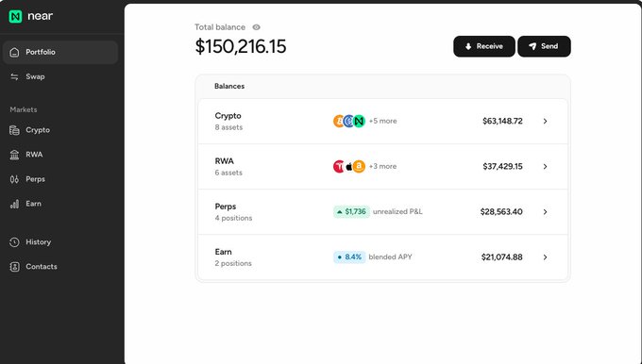Click the History clock icon
The height and width of the screenshot is (364, 642).
tap(14, 242)
